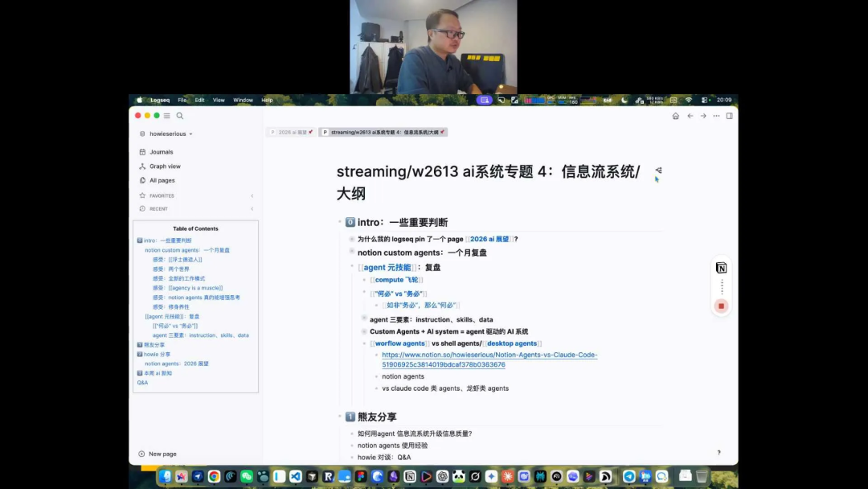Go to Logseq home icon
Viewport: 868px width, 489px height.
pos(675,116)
